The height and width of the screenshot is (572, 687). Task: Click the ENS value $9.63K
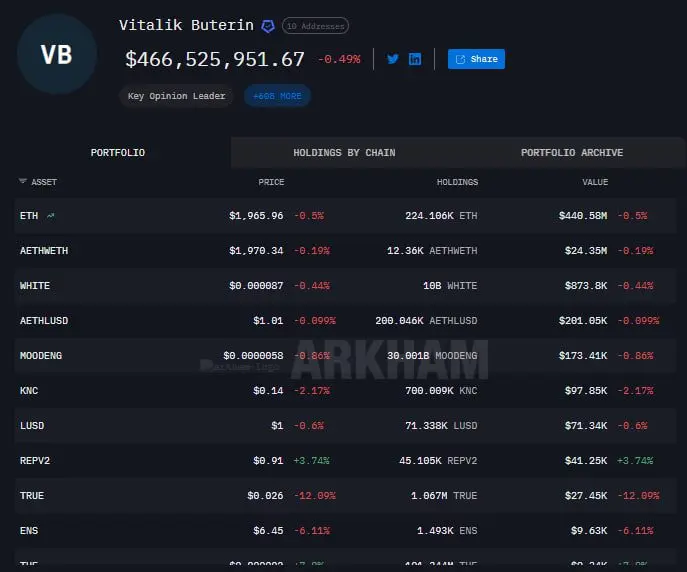point(589,531)
